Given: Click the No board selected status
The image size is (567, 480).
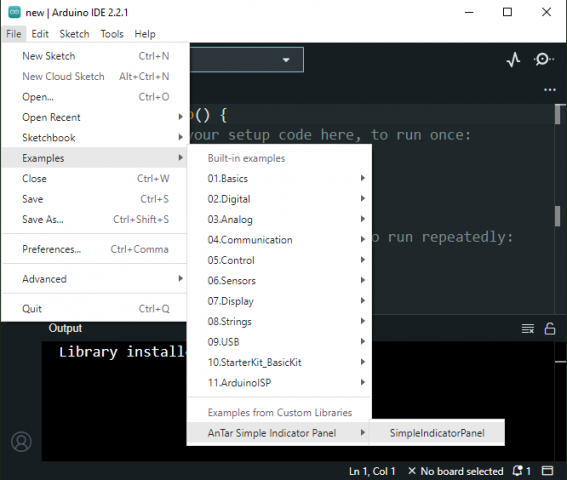Looking at the screenshot, I should (x=456, y=471).
